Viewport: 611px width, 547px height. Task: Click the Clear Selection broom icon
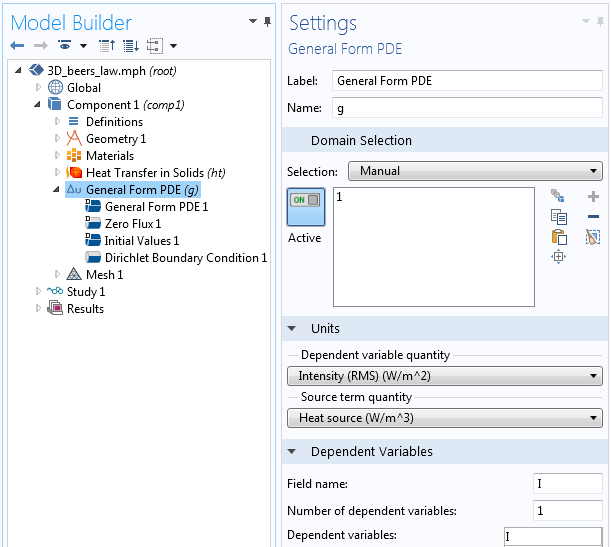click(x=593, y=237)
